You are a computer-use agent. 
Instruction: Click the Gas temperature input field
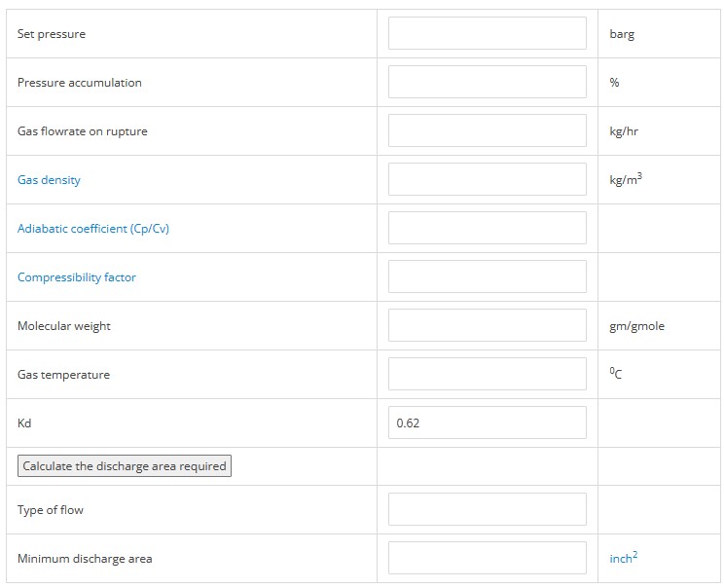pos(488,374)
